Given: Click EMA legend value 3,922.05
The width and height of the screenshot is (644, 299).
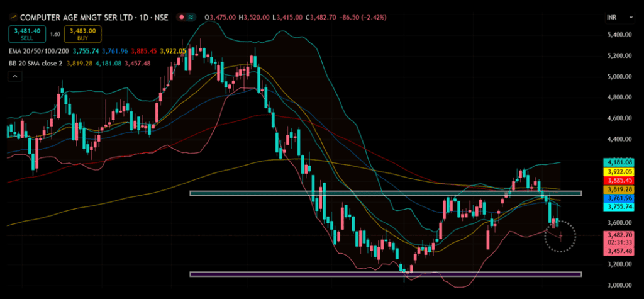Looking at the screenshot, I should [173, 51].
